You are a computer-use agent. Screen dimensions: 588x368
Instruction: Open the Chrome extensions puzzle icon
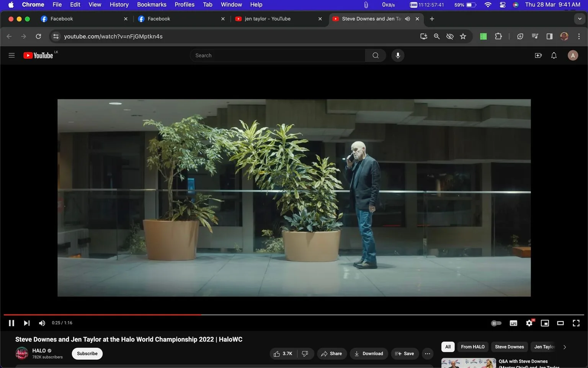[498, 36]
